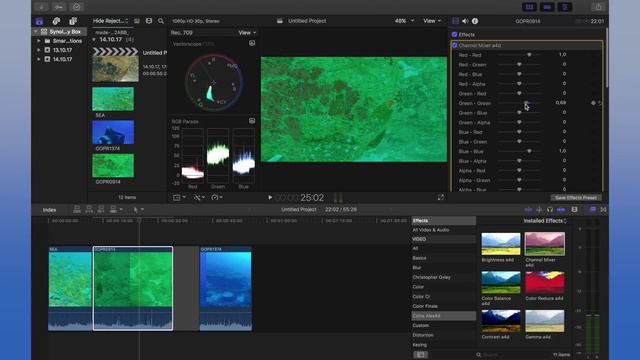Viewport: 640px width, 360px height.
Task: Open RGB Parade scope settings icon
Action: tap(252, 121)
